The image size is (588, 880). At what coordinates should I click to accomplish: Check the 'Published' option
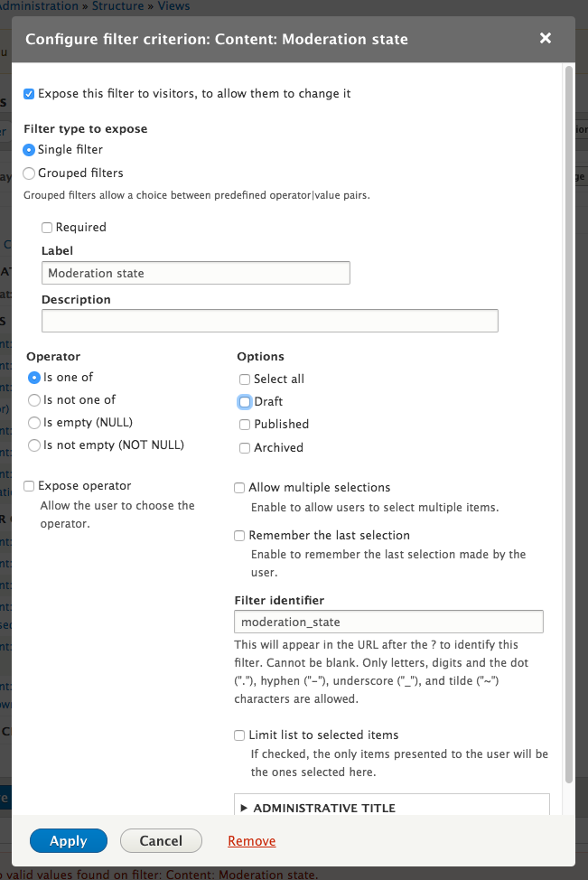pos(243,424)
